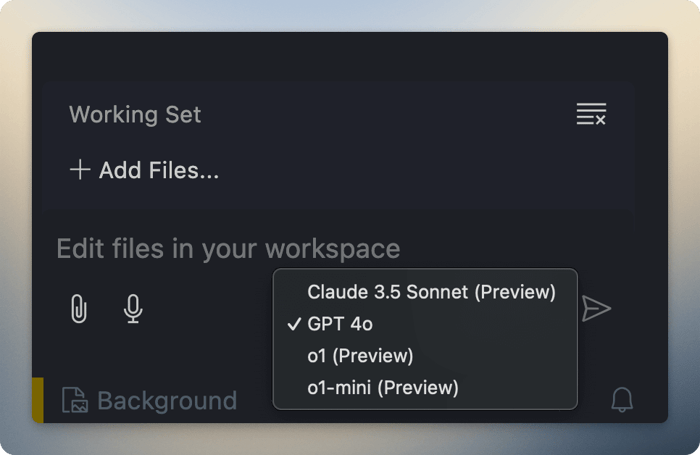Screen dimensions: 700x455
Task: Click the clear working set icon
Action: 591,114
